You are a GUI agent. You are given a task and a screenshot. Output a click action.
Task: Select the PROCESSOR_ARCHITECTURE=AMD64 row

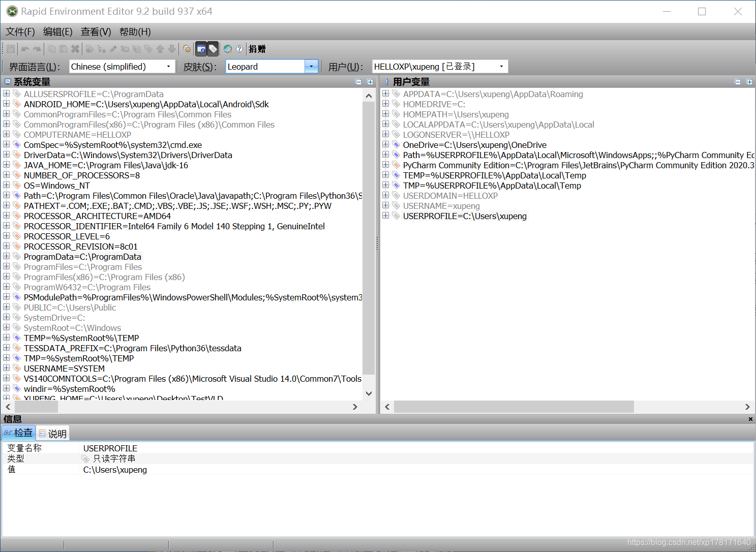97,216
